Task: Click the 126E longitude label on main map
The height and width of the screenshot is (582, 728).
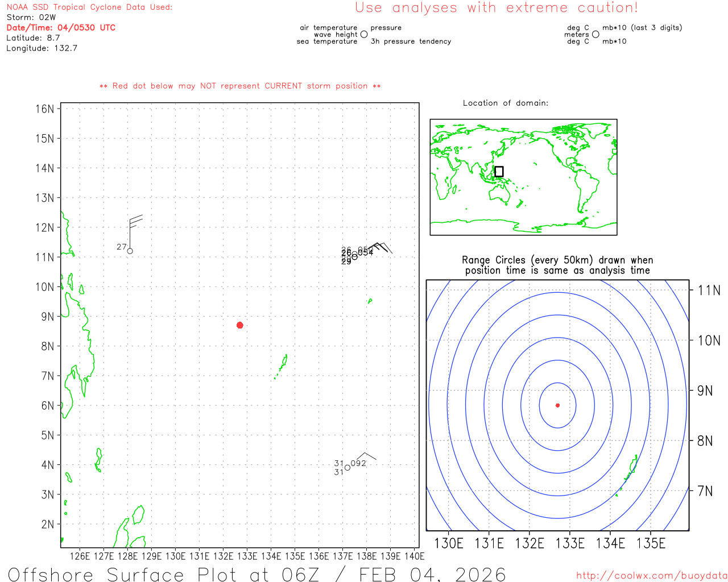Action: click(x=80, y=556)
